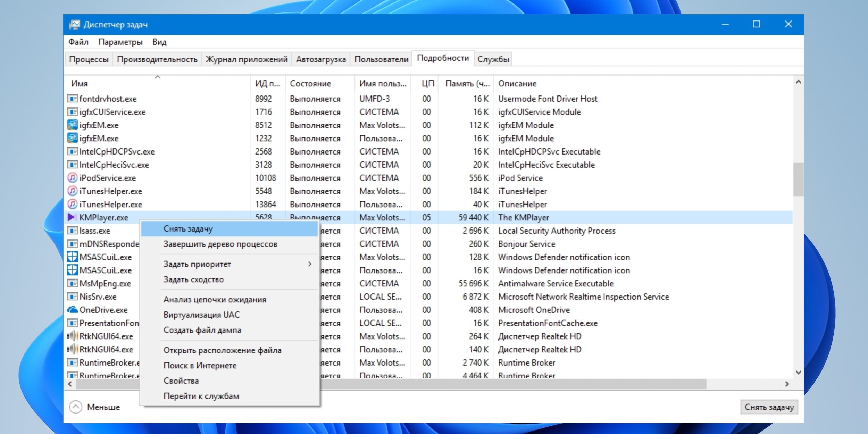
Task: Click the Intel CPU service process icon
Action: [x=72, y=151]
